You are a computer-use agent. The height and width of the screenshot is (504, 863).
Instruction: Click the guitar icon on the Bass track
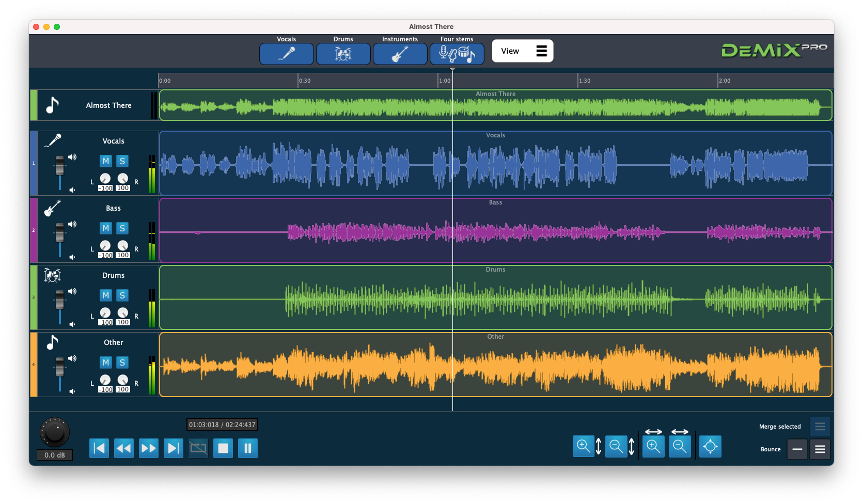(53, 208)
